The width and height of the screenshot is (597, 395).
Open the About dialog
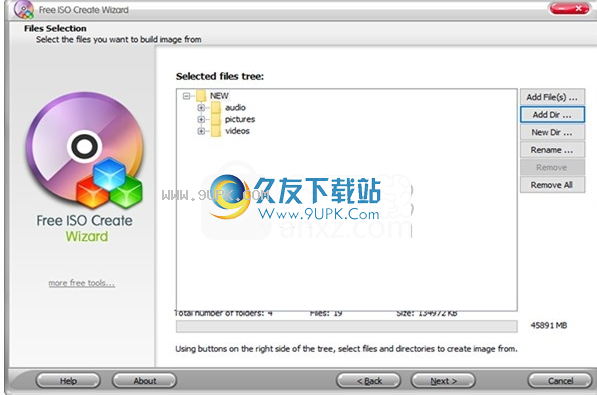144,381
